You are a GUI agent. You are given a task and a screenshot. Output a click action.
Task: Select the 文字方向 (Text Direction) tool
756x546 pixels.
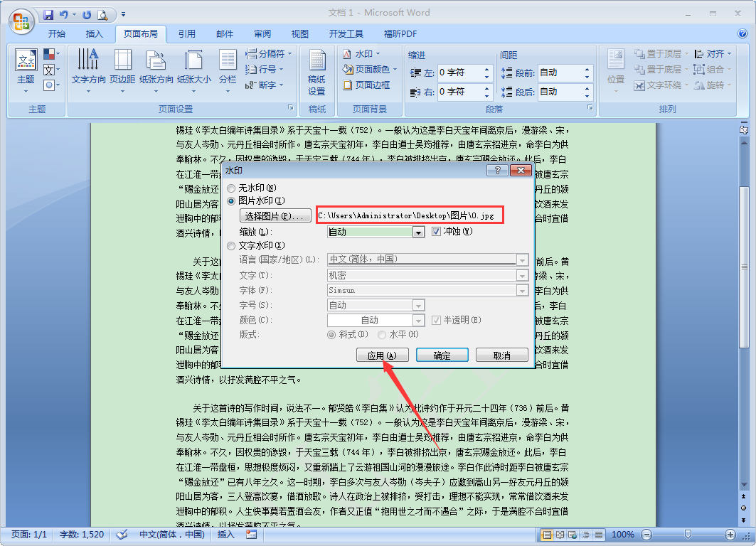[x=88, y=68]
